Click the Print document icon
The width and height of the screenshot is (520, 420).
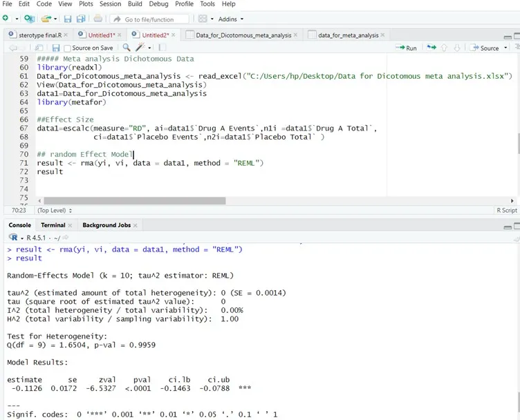pos(98,19)
